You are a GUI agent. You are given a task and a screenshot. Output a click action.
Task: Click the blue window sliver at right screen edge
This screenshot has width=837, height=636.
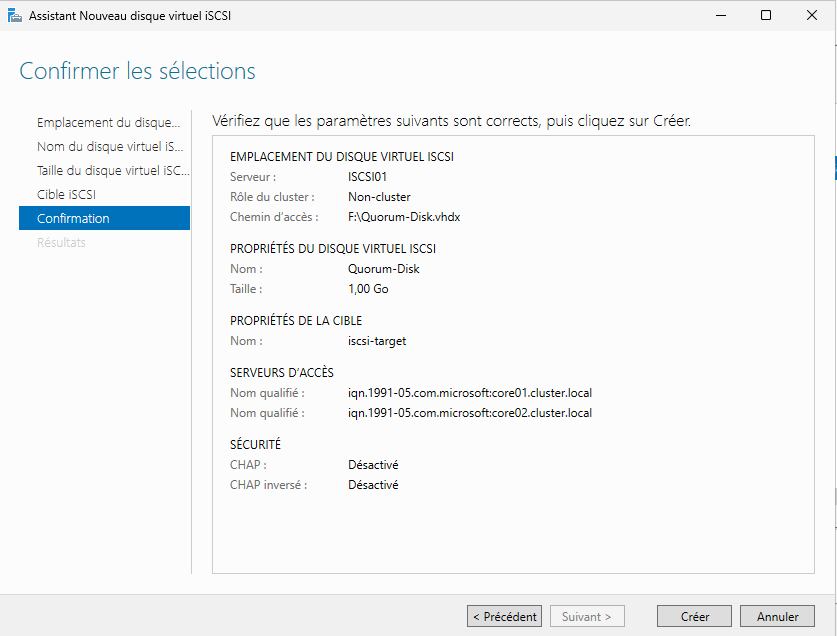tap(833, 170)
